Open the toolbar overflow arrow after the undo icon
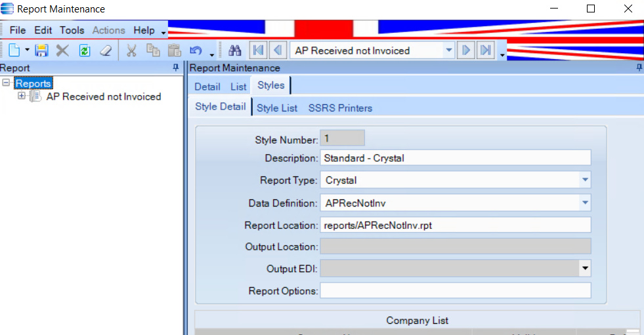644x335 pixels. [x=212, y=54]
